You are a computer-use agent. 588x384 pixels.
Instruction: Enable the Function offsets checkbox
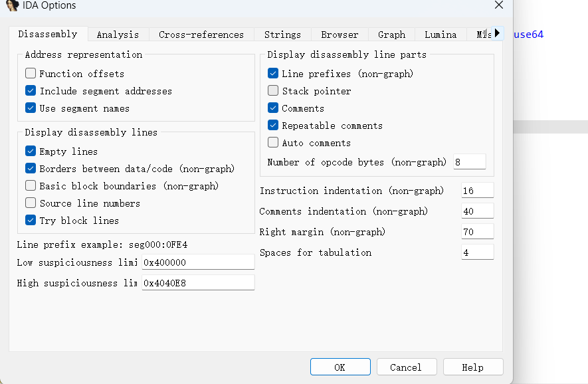click(x=31, y=74)
